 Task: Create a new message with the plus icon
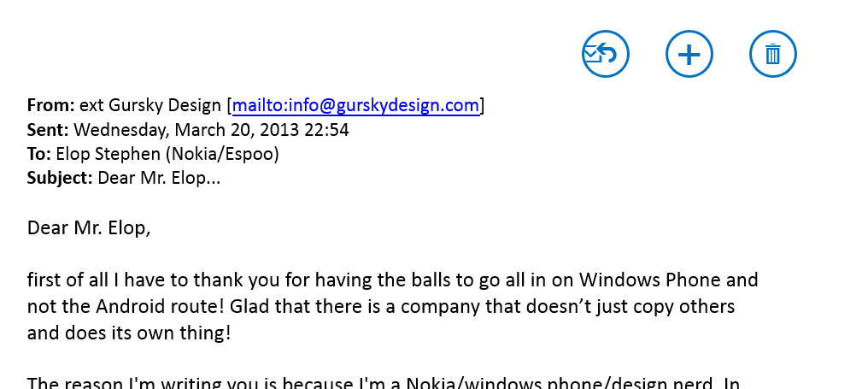pyautogui.click(x=689, y=54)
